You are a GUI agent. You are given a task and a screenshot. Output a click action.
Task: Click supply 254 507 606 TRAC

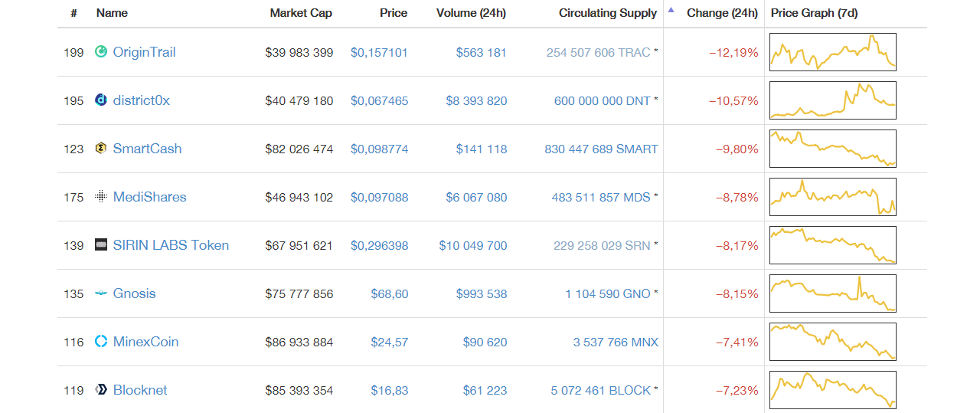point(598,52)
